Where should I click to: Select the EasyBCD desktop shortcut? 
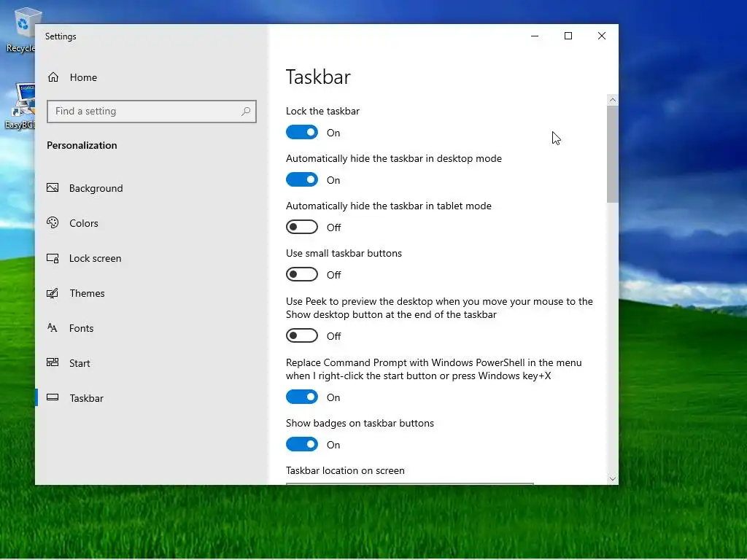21,106
